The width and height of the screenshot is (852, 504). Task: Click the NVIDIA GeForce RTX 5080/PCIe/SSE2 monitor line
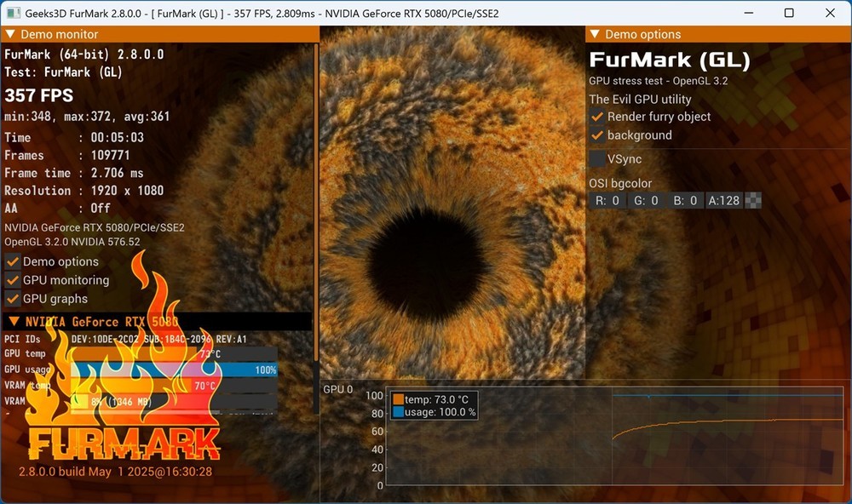click(x=95, y=227)
